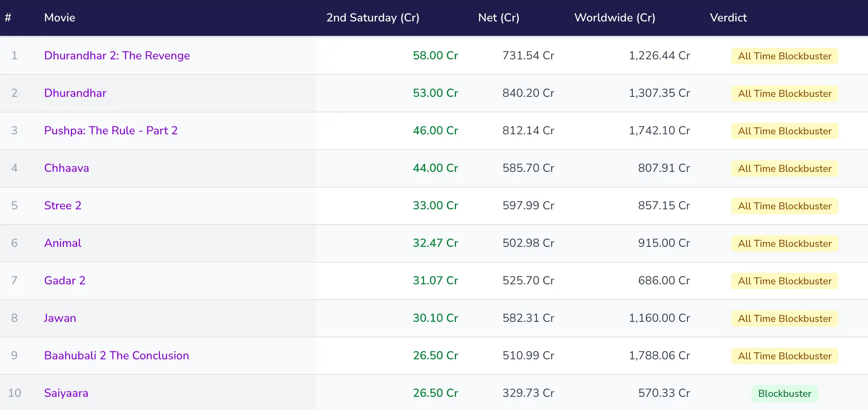This screenshot has width=868, height=410.
Task: Open the Dhurandhar 2: The Revenge movie link
Action: click(x=117, y=56)
